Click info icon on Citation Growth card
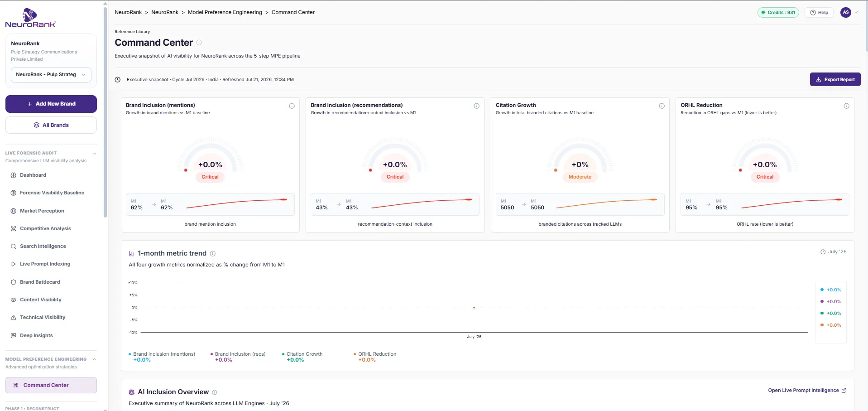The width and height of the screenshot is (868, 411). (662, 106)
